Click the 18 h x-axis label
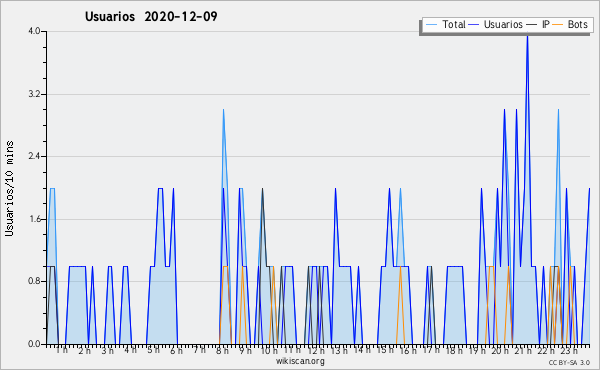 454,350
